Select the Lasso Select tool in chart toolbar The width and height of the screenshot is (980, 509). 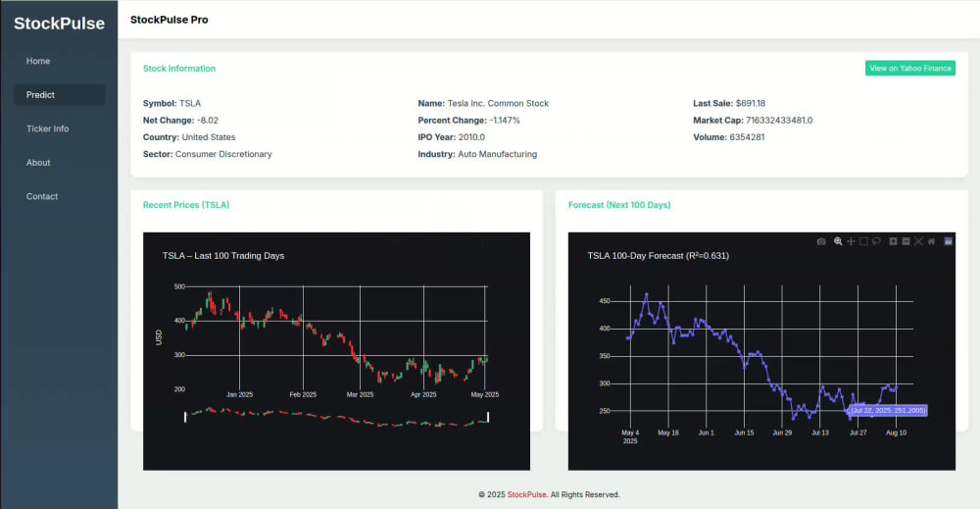tap(876, 241)
